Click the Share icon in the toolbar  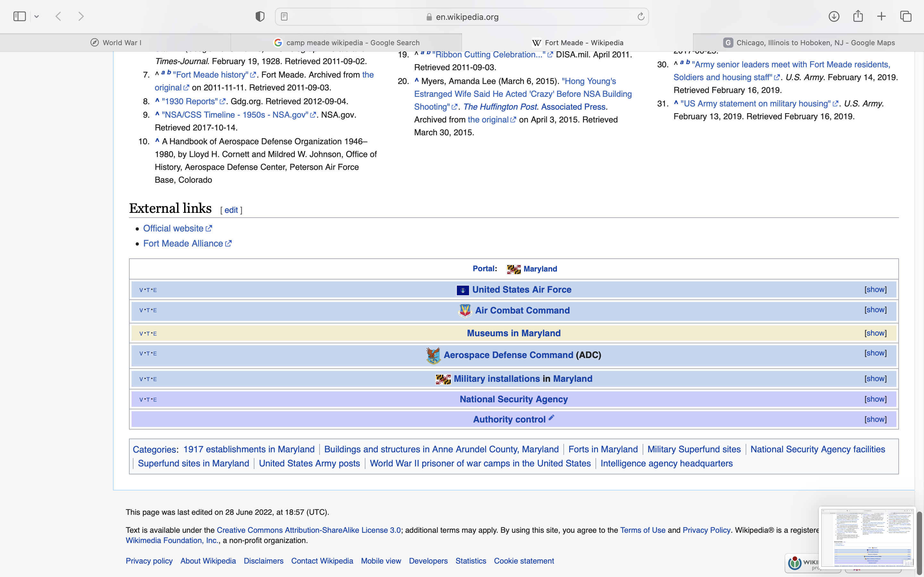(858, 16)
